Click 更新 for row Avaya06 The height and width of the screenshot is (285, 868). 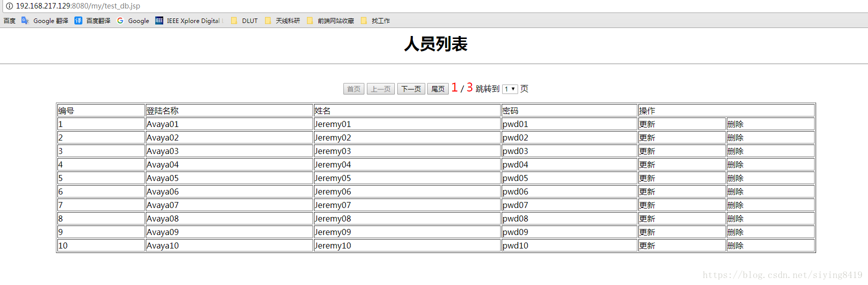click(647, 191)
